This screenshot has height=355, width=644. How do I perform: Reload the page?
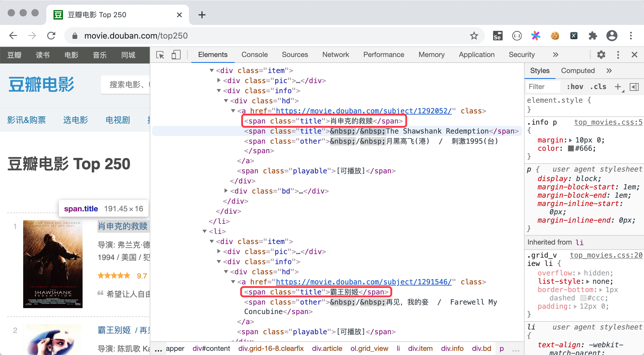coord(51,36)
